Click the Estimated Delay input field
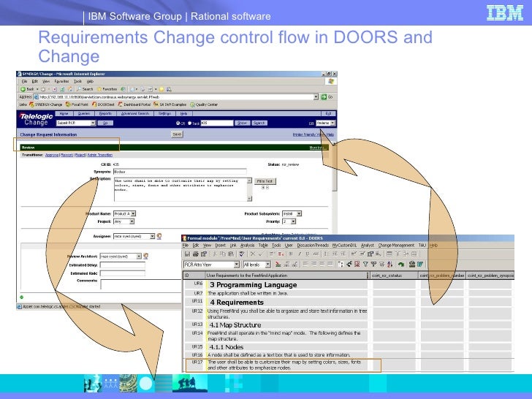Screen dimensions: 532x399 (123, 265)
